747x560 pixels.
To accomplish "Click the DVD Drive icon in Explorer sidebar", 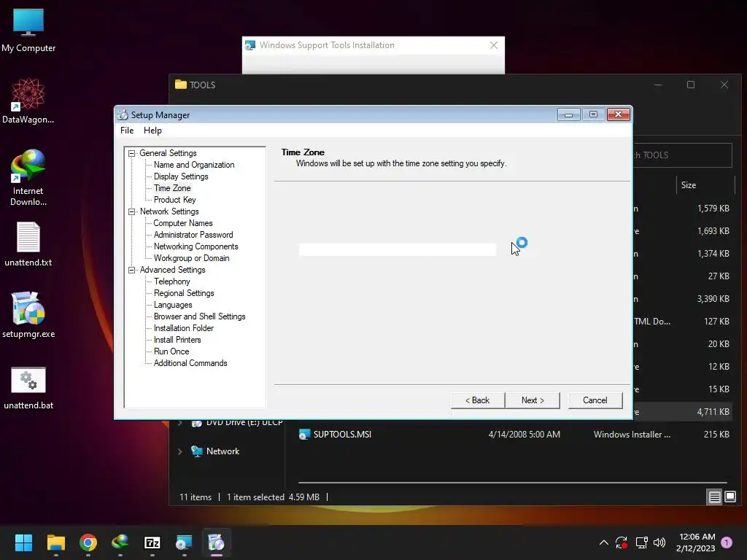I will (196, 424).
